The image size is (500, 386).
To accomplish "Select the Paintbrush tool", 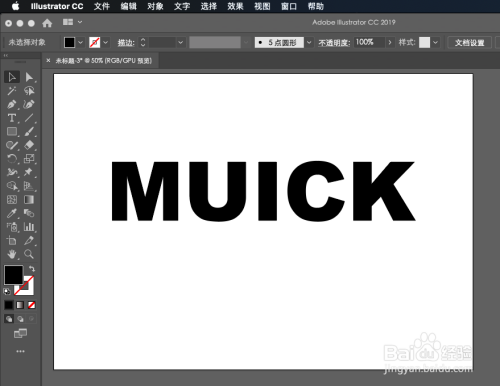I will pos(29,132).
